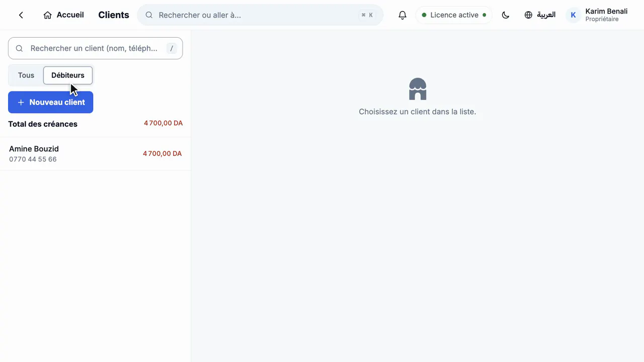Screen dimensions: 644x362
Task: Click the back arrow icon
Action: click(21, 15)
